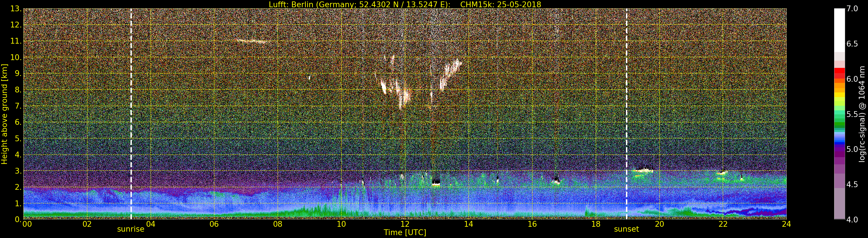Click time axis tick '08'
868x238 pixels.
(x=278, y=224)
